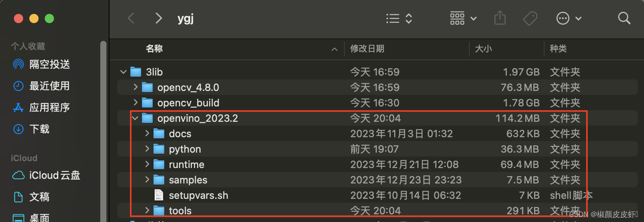This screenshot has width=644, height=222.
Task: Click the Finder search magnifier icon
Action: [x=624, y=18]
